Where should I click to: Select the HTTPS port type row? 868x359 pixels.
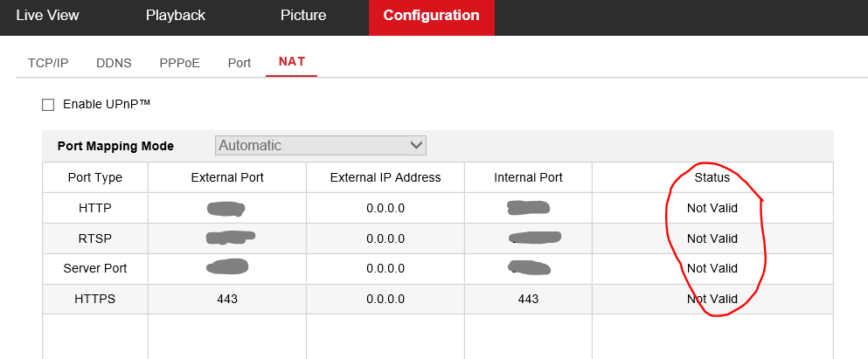[95, 299]
